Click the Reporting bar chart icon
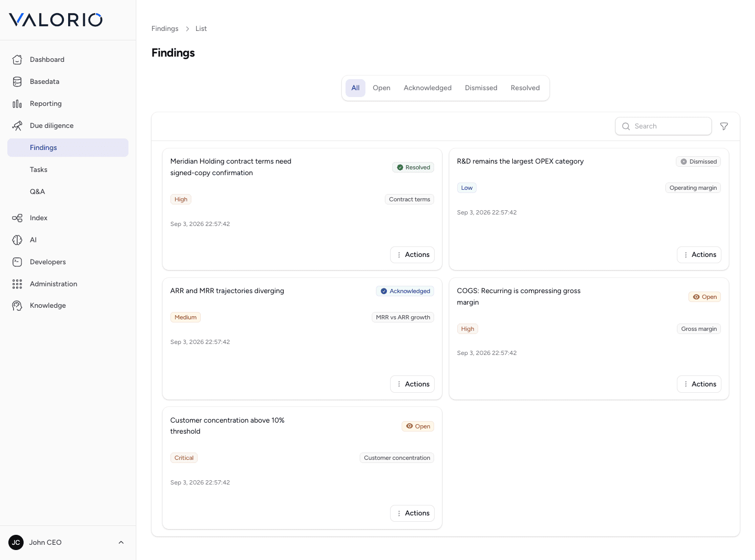 click(x=17, y=104)
